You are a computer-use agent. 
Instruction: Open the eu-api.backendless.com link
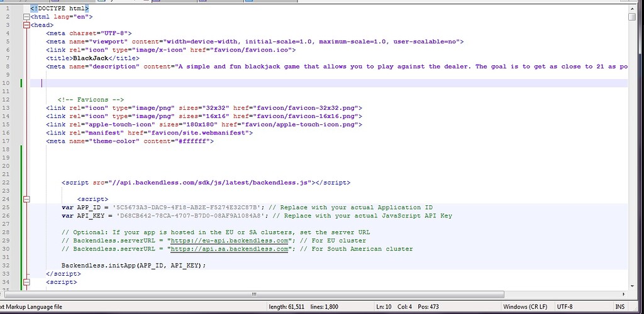(229, 241)
